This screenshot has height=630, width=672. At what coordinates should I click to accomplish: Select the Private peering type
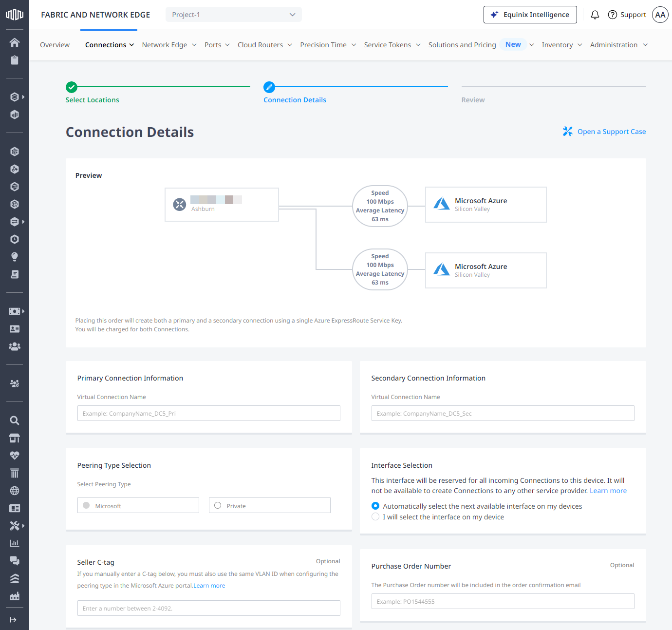[x=218, y=505]
